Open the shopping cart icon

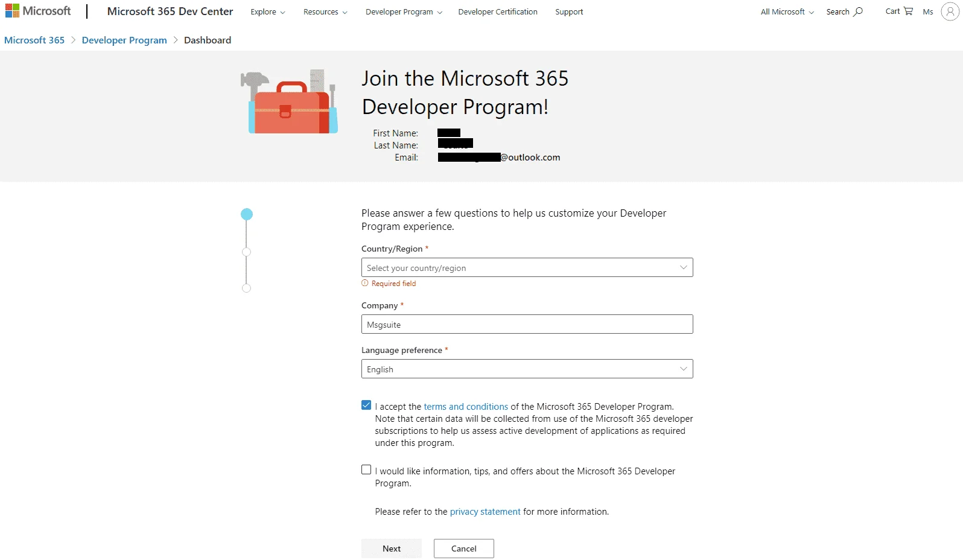pos(908,11)
